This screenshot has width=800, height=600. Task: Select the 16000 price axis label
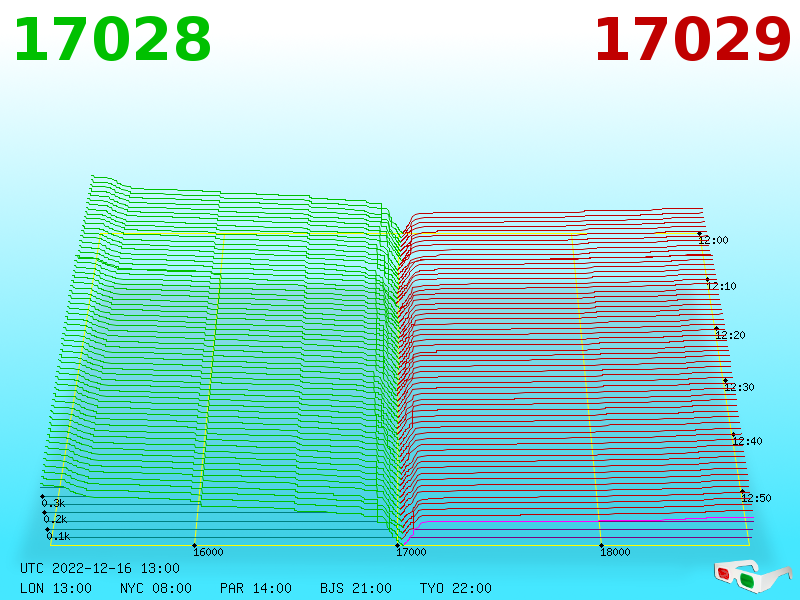point(208,552)
